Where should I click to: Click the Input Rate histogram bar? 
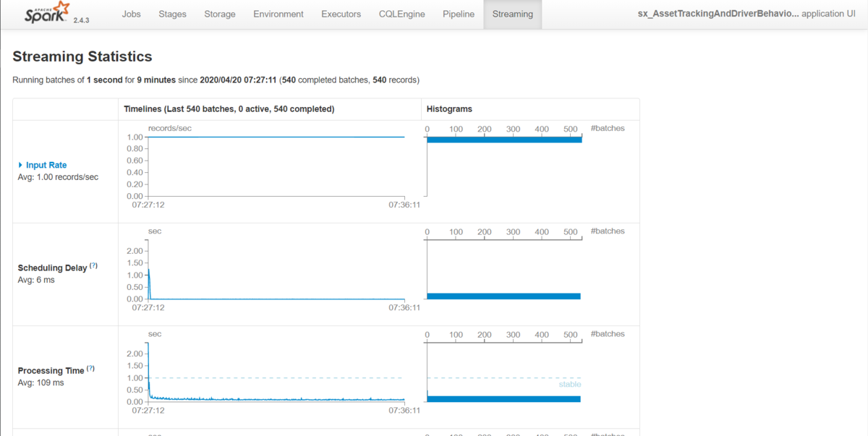[x=504, y=140]
